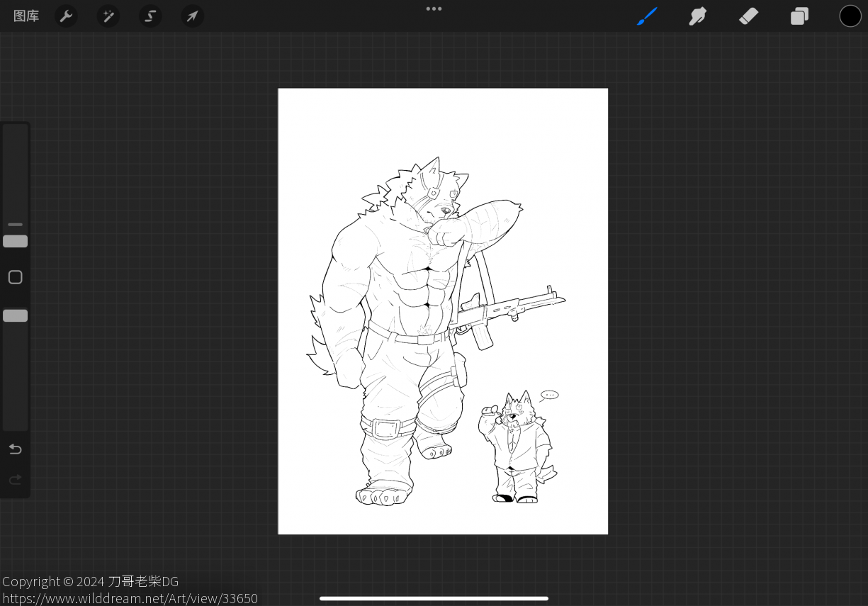868x606 pixels.
Task: Tap the iPad home indicator bar
Action: 434,598
